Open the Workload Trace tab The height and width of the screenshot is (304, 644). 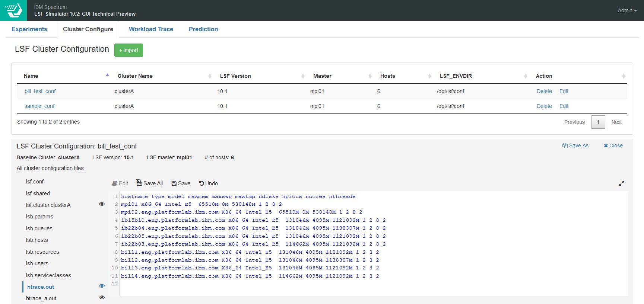[151, 29]
